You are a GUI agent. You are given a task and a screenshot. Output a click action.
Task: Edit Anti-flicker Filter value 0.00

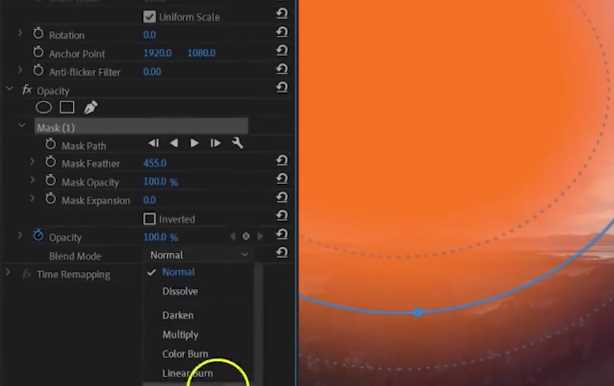[x=152, y=72]
